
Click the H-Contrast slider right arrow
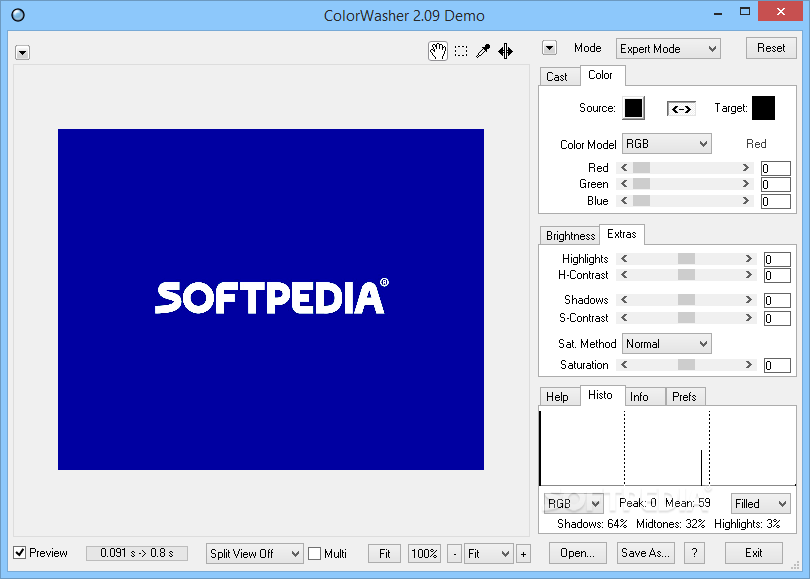pyautogui.click(x=749, y=275)
